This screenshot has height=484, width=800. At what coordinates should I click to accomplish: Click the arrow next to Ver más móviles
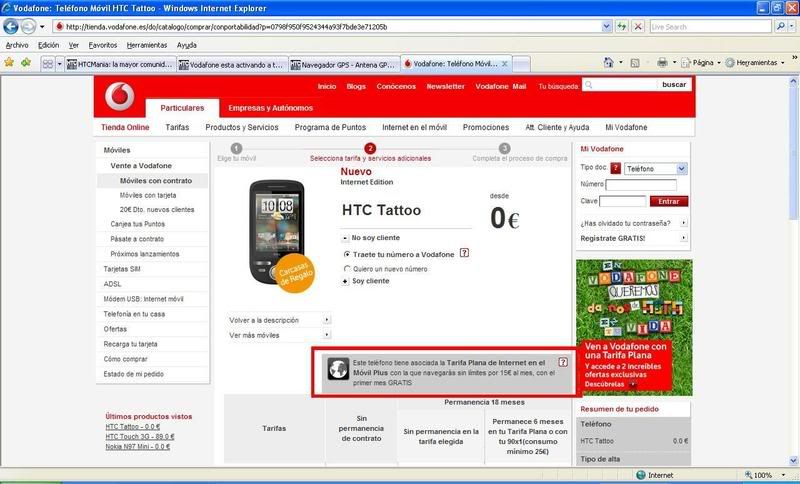(x=327, y=335)
